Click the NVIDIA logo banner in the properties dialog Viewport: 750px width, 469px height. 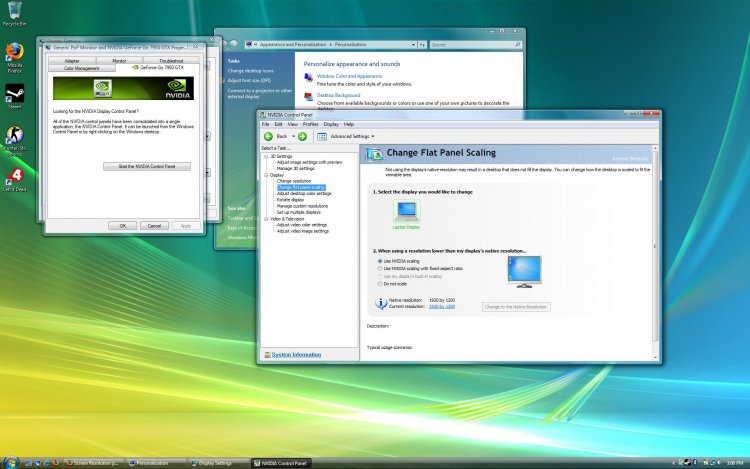point(123,88)
